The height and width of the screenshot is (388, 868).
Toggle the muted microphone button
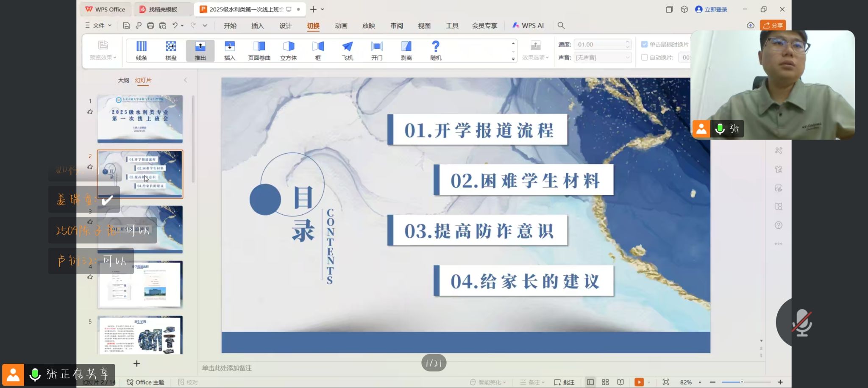coord(801,323)
